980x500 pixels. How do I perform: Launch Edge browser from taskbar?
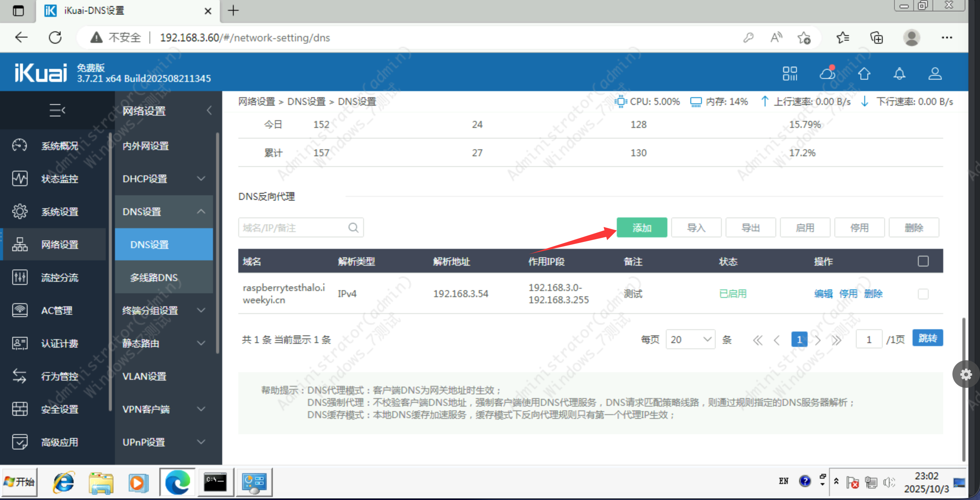point(177,482)
